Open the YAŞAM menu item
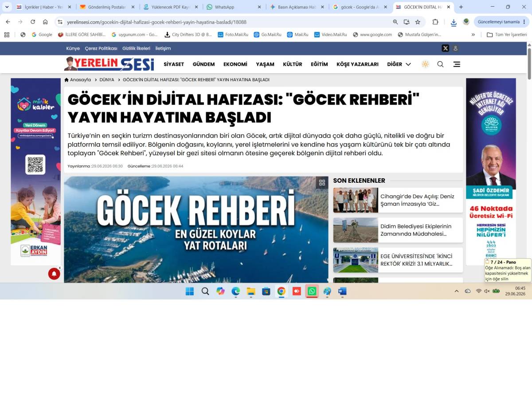 point(265,64)
